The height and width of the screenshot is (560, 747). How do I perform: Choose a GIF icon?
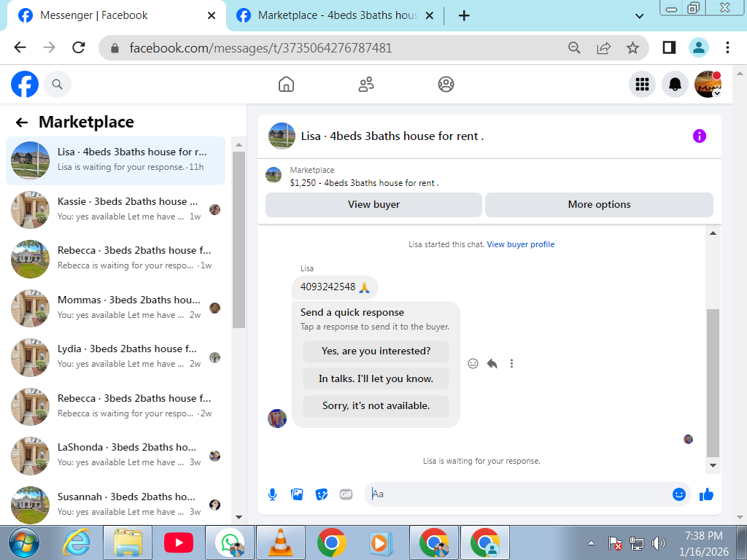point(347,494)
